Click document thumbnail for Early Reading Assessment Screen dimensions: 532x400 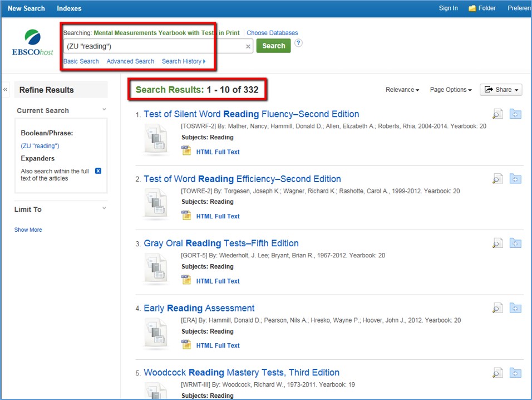[156, 333]
